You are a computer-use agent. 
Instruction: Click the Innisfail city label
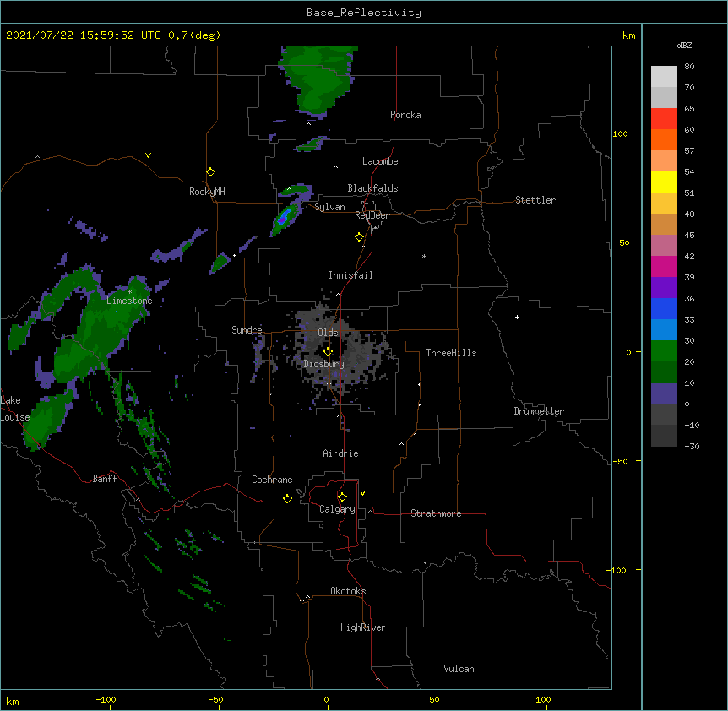pos(350,275)
